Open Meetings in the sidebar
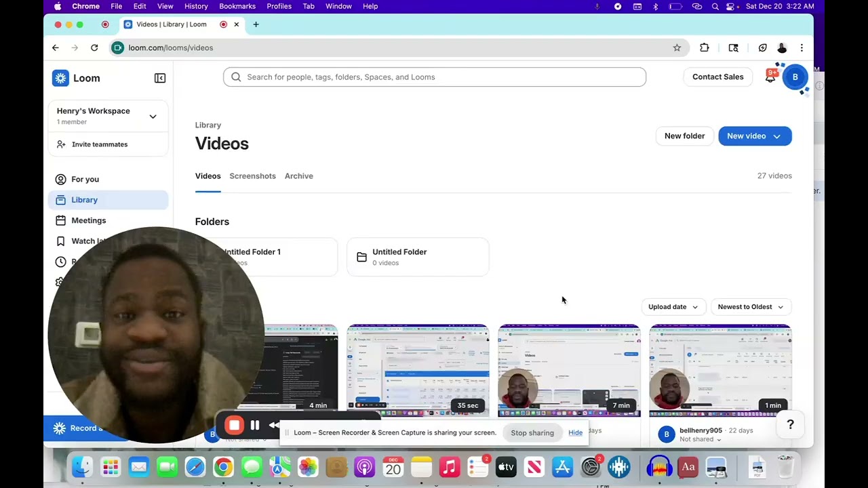This screenshot has width=868, height=488. tap(108, 220)
